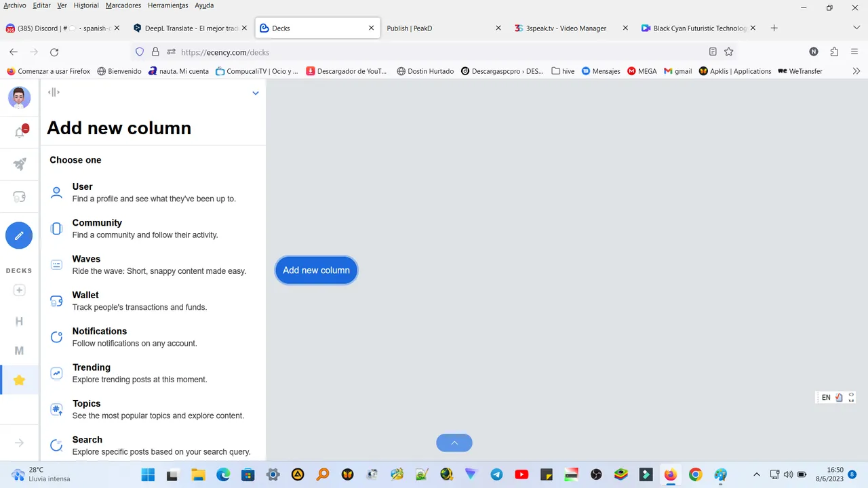Bookmark this page with the star
Viewport: 868px width, 488px height.
729,52
